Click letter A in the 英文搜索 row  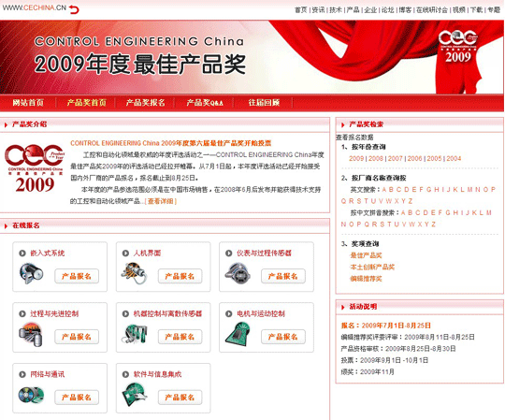tap(384, 189)
